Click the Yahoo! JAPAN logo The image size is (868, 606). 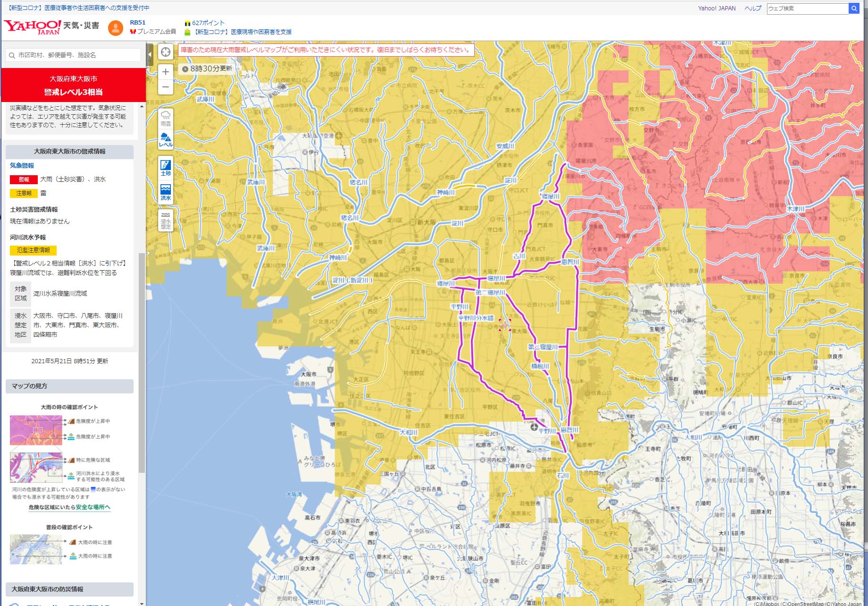point(32,27)
